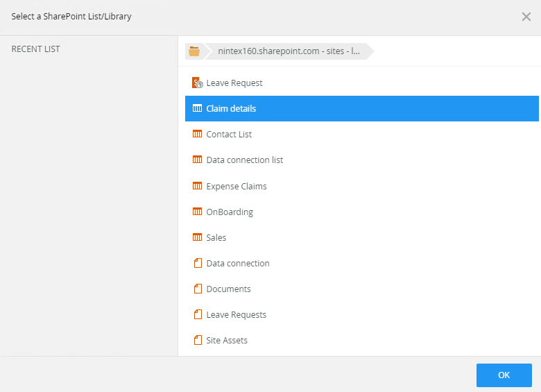
Task: Open the nintex160.sharepoint.com breadcrumb path
Action: (289, 51)
